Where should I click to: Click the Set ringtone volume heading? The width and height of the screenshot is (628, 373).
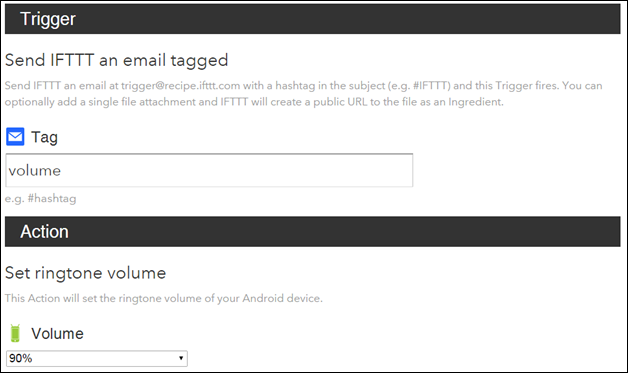click(85, 273)
